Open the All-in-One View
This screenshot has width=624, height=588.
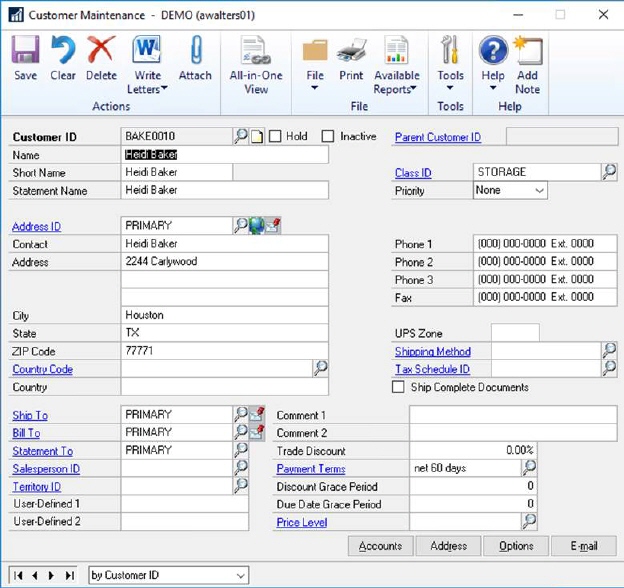tap(256, 65)
